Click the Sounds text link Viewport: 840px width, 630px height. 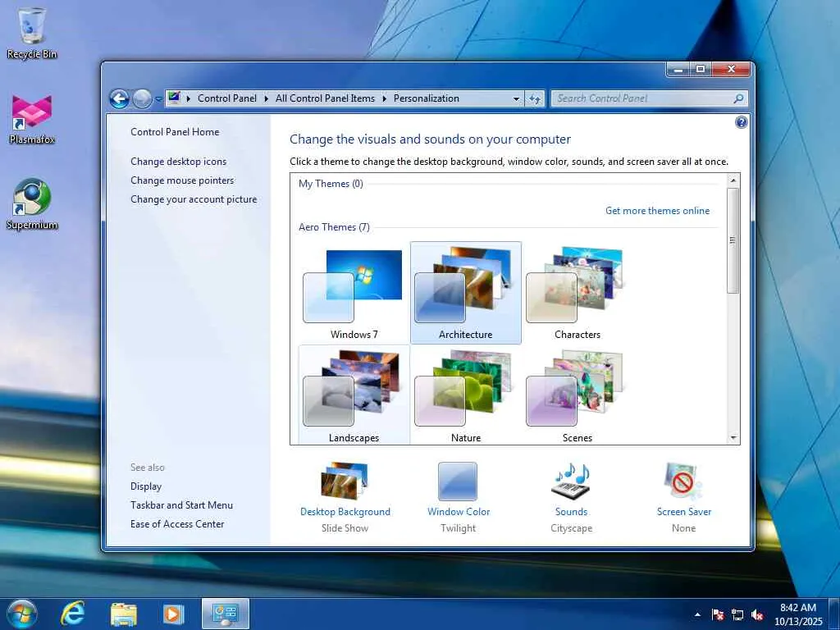pos(571,512)
